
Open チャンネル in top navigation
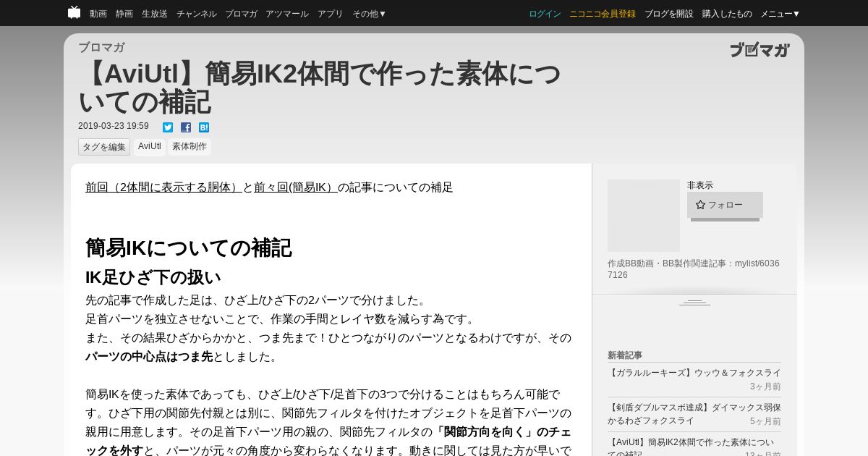coord(197,14)
